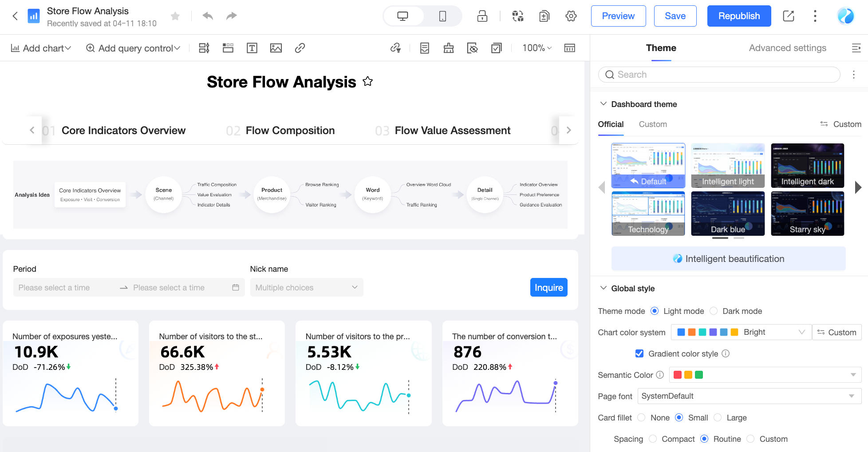Insert a tab container widget
Image resolution: width=868 pixels, height=452 pixels.
point(228,48)
